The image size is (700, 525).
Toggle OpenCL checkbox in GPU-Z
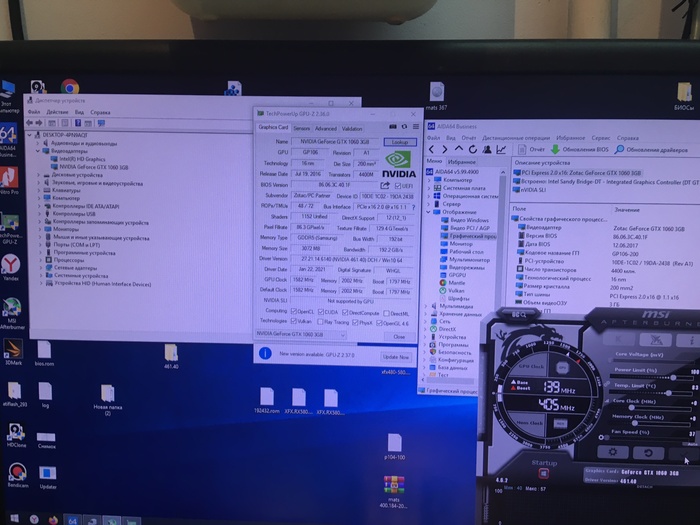pos(293,311)
